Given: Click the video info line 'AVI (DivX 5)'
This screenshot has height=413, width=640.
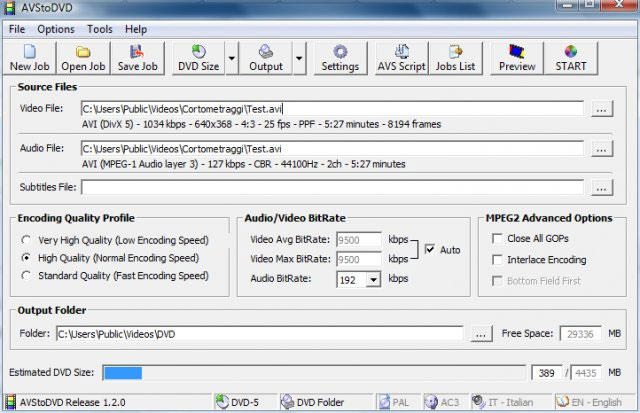Looking at the screenshot, I should point(261,124).
